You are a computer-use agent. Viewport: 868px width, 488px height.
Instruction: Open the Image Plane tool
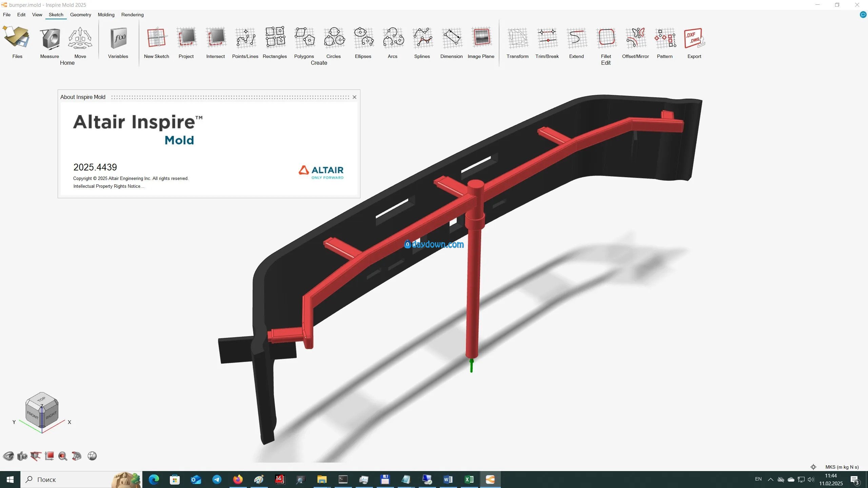pos(481,38)
